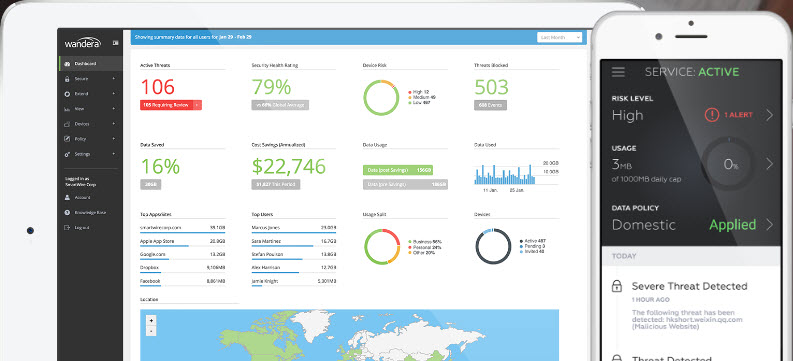Expand the Extend sidebar submenu arrow
Image resolution: width=793 pixels, height=361 pixels.
[113, 94]
